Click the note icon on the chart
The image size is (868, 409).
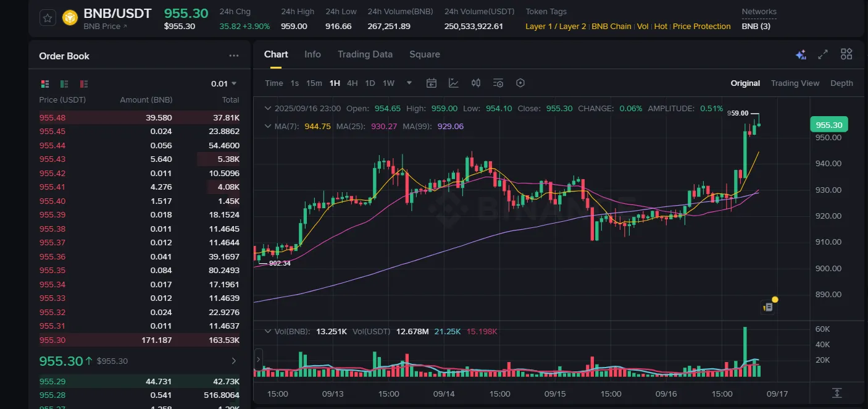pyautogui.click(x=769, y=306)
